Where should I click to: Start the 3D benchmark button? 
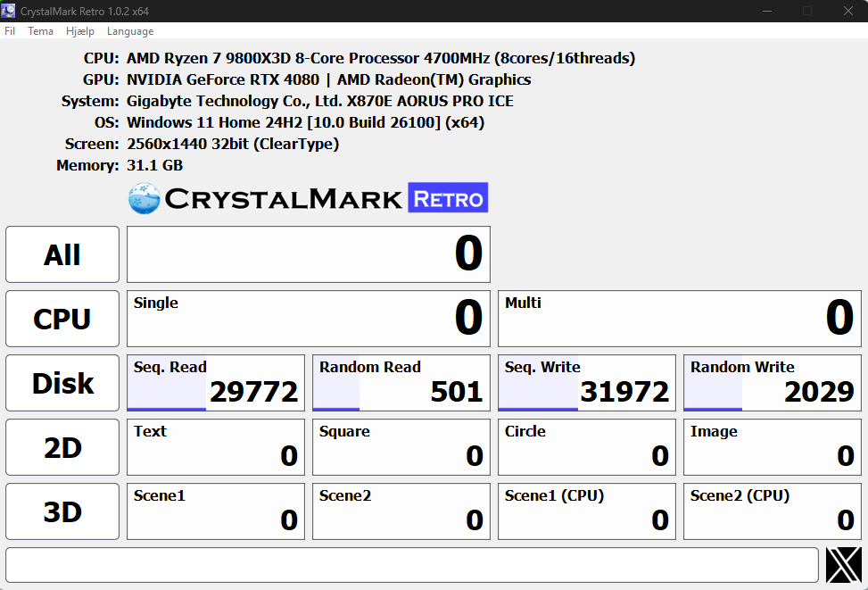coord(62,511)
